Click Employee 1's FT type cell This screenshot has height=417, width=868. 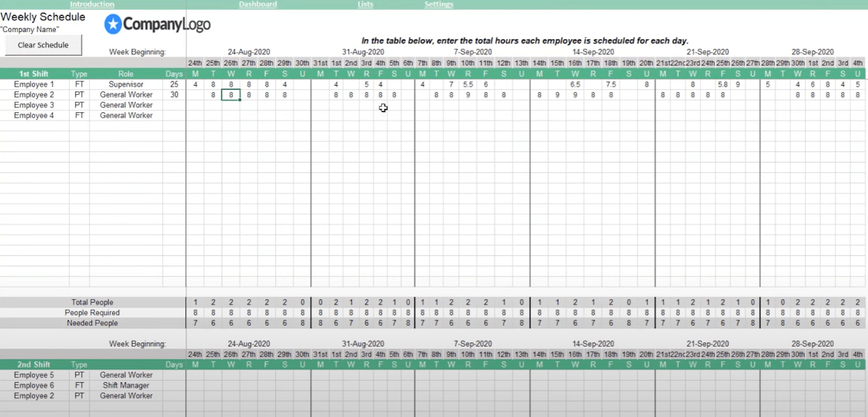pyautogui.click(x=79, y=84)
